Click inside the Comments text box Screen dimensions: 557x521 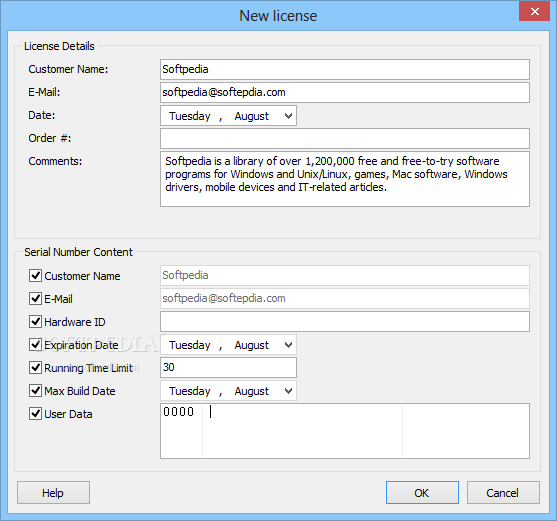[x=345, y=179]
